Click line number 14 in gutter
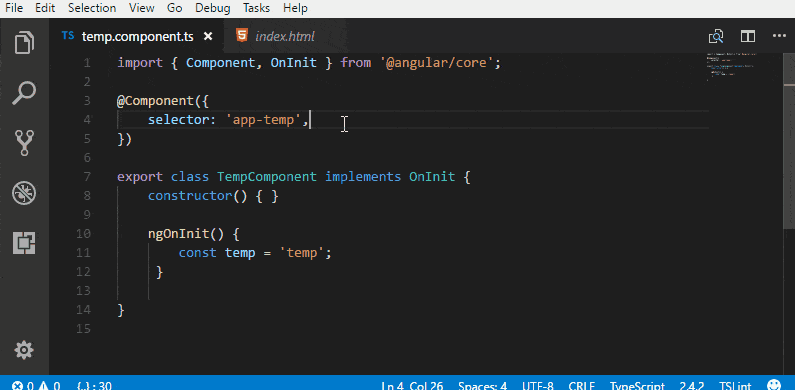 coord(83,310)
